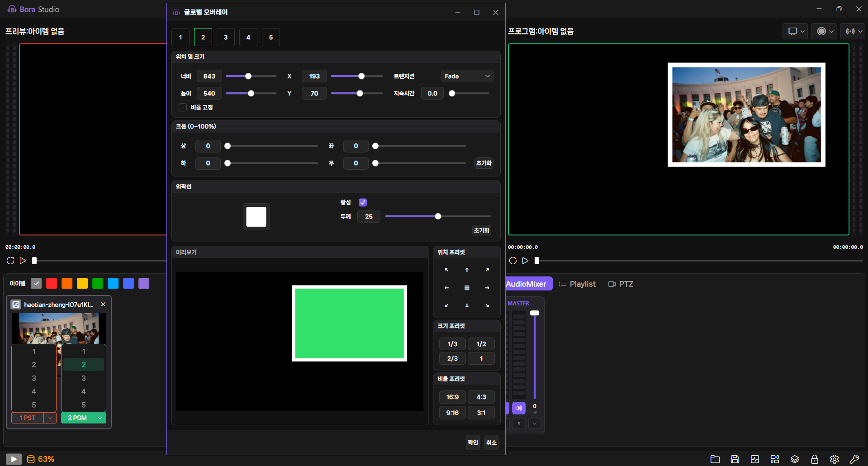868x466 pixels.
Task: Click the 확인 confirm button
Action: pos(473,442)
